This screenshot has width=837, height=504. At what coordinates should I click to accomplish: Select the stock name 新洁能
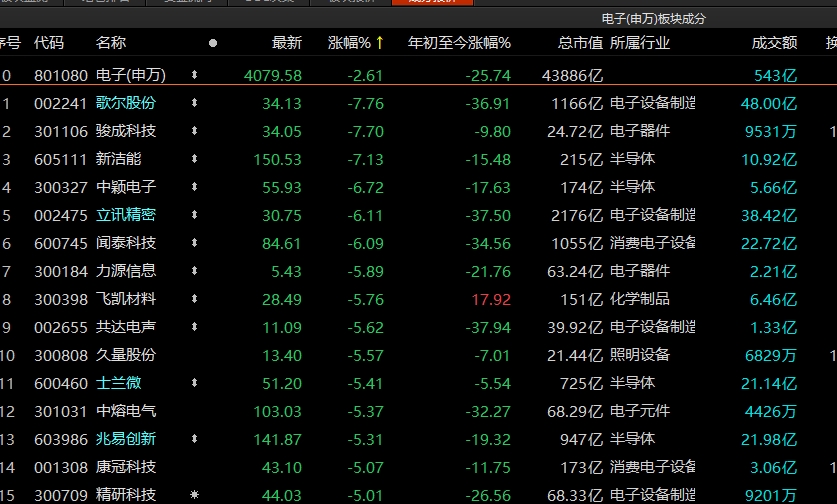pyautogui.click(x=119, y=159)
